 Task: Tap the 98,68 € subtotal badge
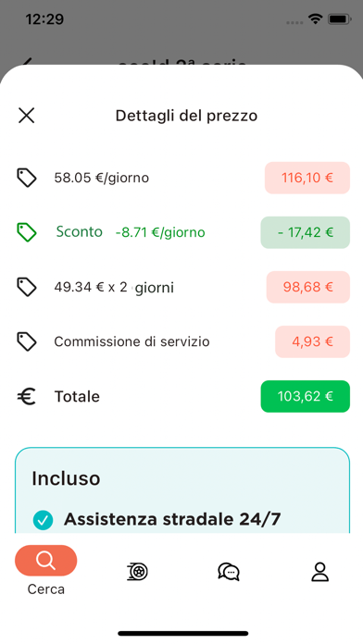tap(308, 287)
